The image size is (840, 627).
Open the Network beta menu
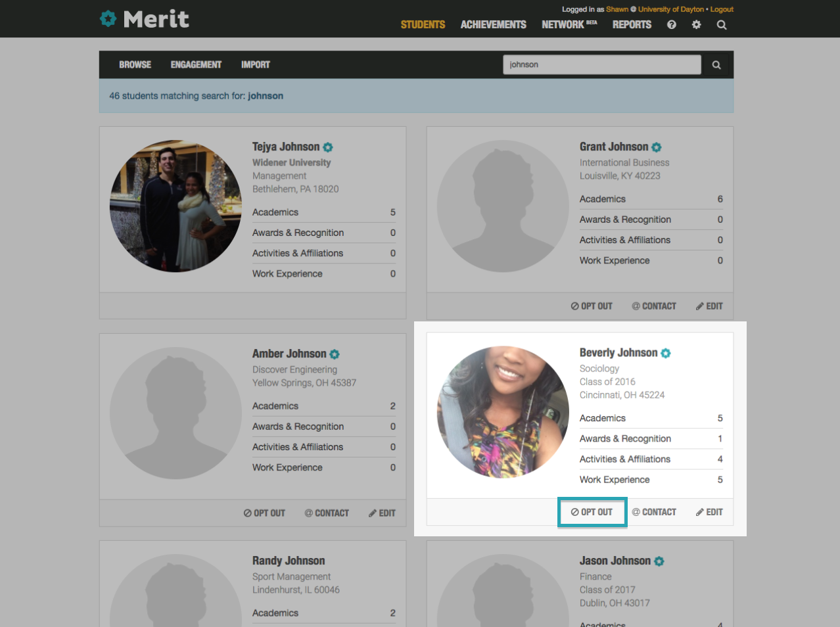pyautogui.click(x=569, y=25)
